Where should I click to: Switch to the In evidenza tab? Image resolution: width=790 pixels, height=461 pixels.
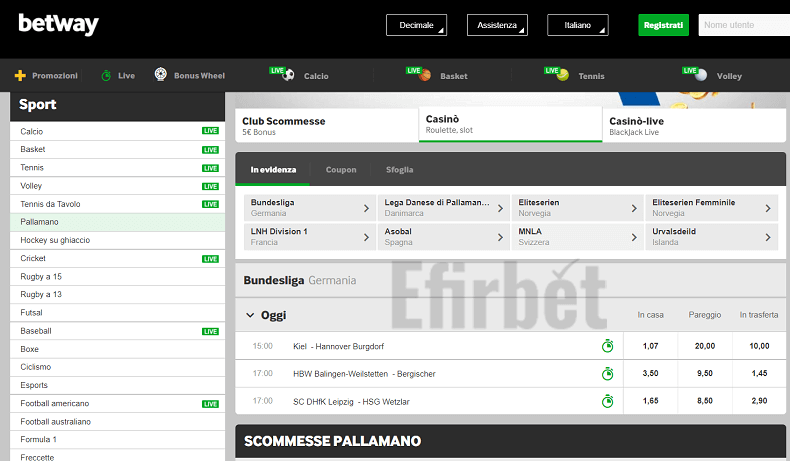[273, 170]
